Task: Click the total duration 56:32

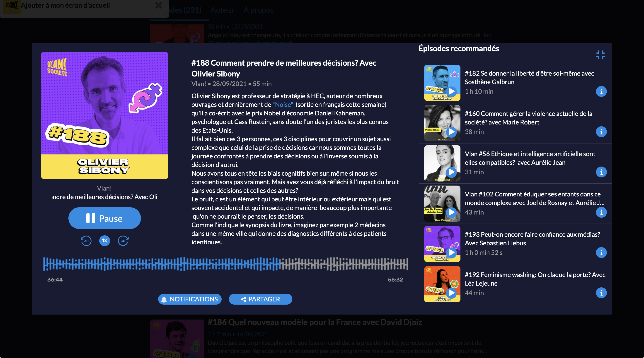Action: 395,280
